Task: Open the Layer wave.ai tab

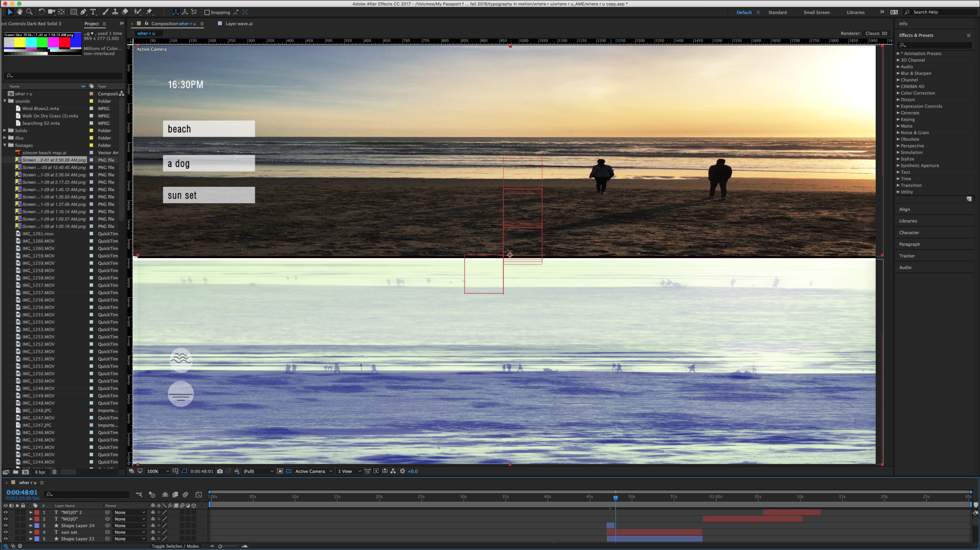Action: (239, 24)
